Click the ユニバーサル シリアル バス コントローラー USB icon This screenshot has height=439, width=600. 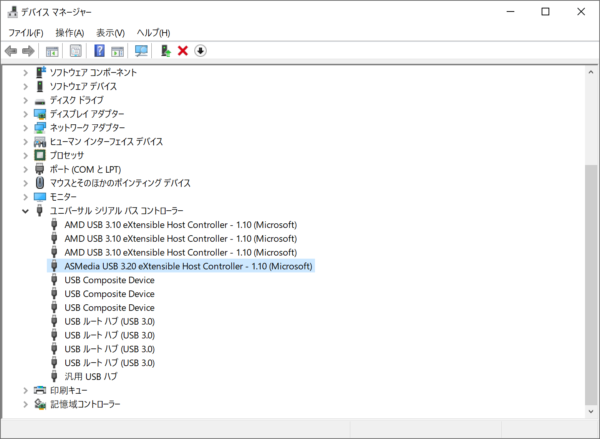[39, 211]
